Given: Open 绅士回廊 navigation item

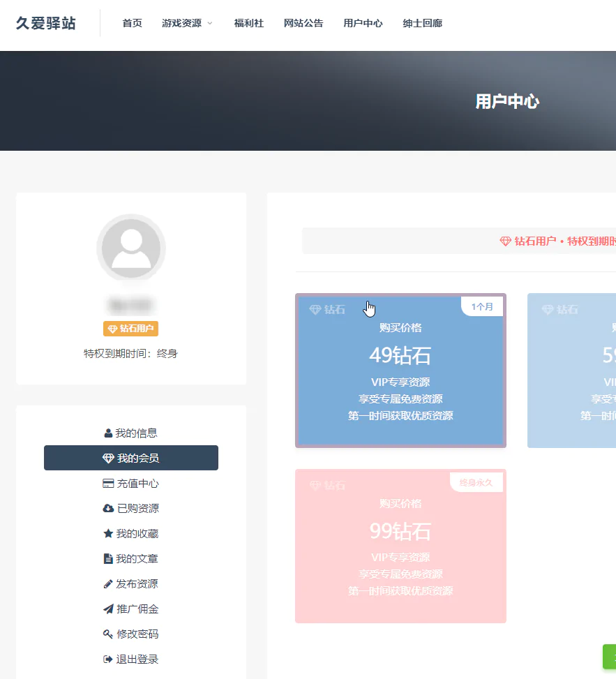Looking at the screenshot, I should [x=423, y=24].
